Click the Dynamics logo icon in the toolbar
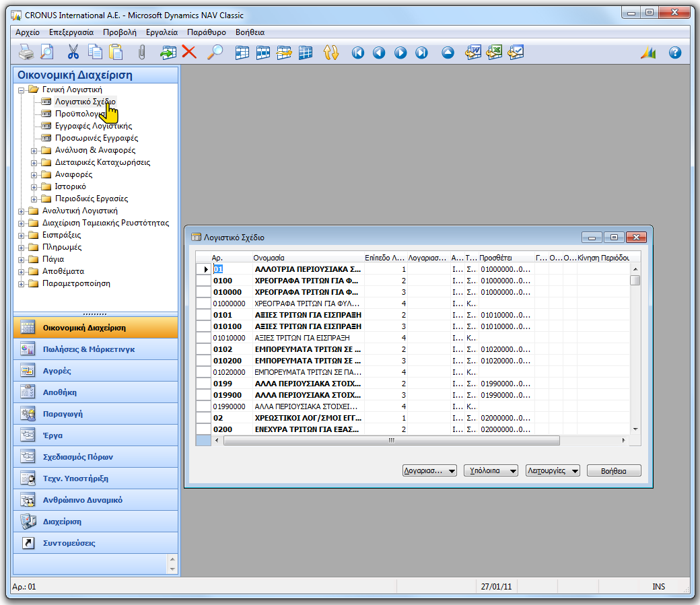 648,52
